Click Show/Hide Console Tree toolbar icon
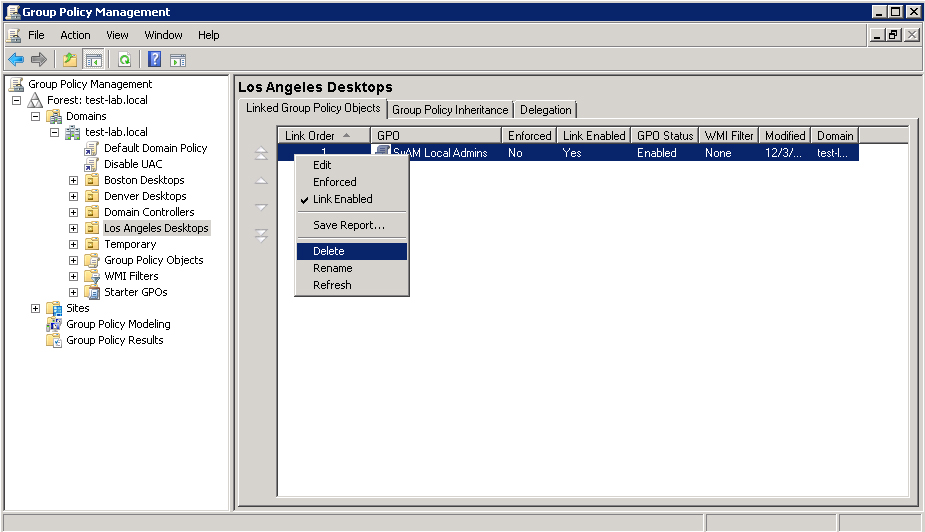Image resolution: width=925 pixels, height=532 pixels. [x=93, y=60]
